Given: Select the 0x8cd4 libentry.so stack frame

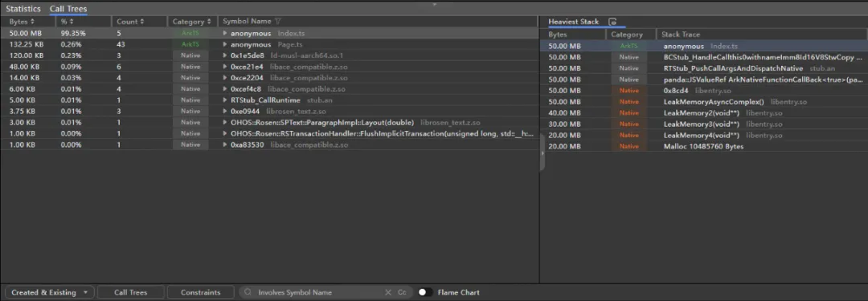Looking at the screenshot, I should click(698, 91).
